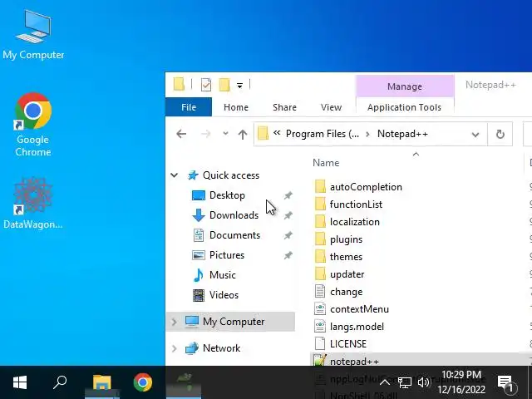Select the updater folder
This screenshot has height=399, width=532.
pyautogui.click(x=347, y=274)
